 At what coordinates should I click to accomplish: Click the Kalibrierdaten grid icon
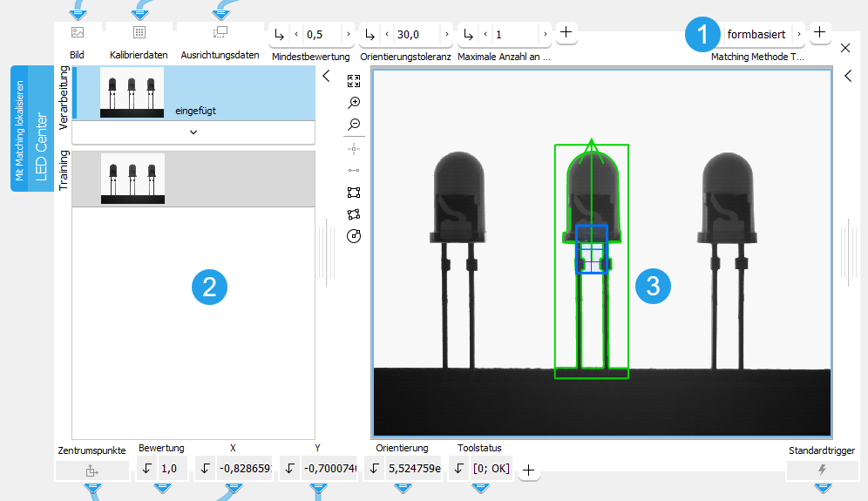[139, 32]
